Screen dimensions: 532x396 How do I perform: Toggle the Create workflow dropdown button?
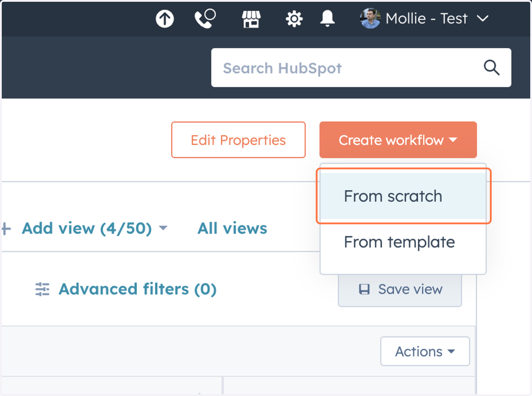[398, 140]
